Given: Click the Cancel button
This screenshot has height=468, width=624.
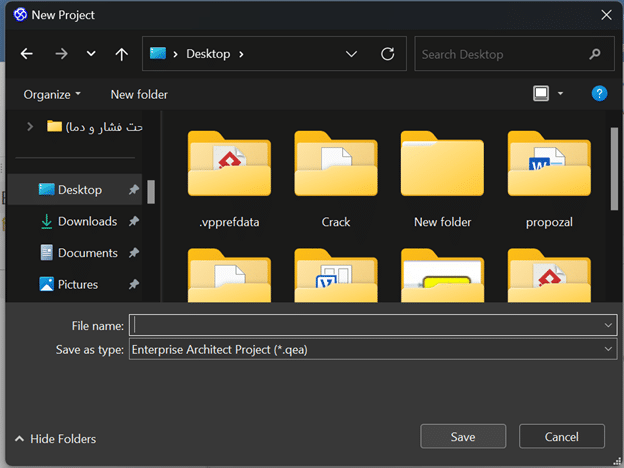Looking at the screenshot, I should pos(562,437).
